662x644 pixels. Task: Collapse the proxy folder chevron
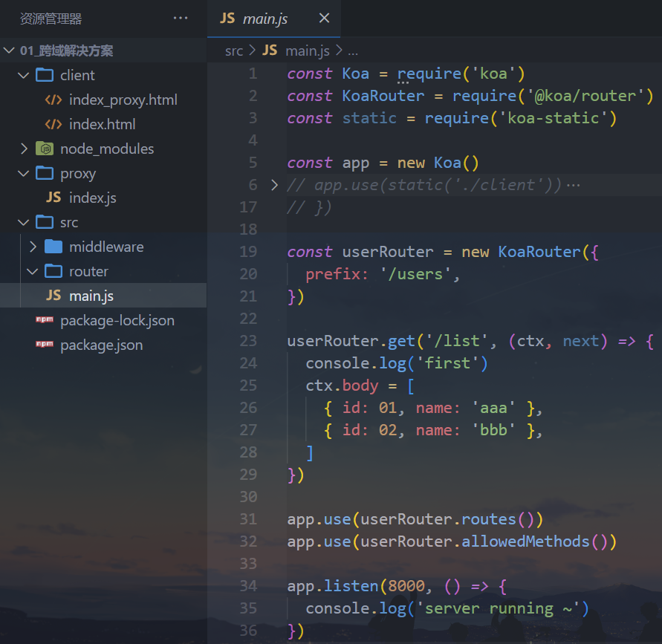tap(24, 174)
